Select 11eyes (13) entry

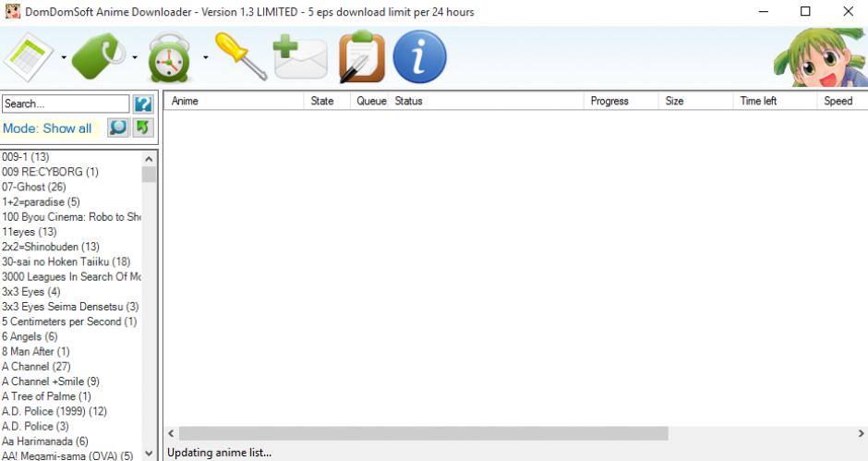tap(71, 232)
